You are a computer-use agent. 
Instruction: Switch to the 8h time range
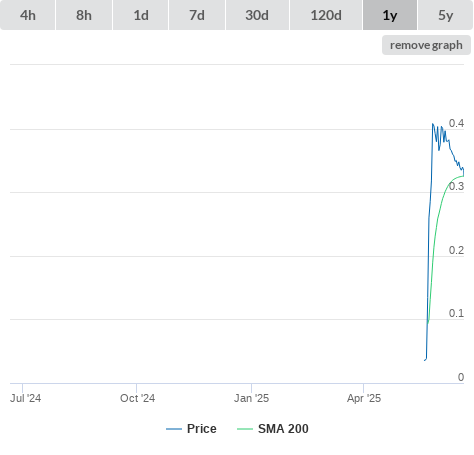(84, 15)
